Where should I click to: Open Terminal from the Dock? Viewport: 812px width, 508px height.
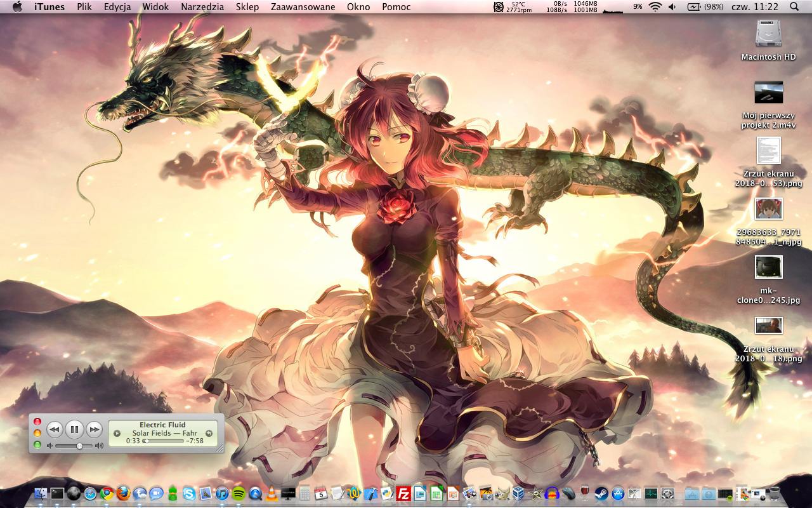pyautogui.click(x=57, y=493)
